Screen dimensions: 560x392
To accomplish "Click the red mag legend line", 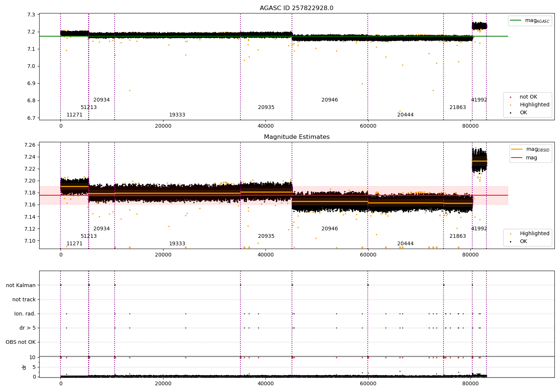I will [517, 158].
